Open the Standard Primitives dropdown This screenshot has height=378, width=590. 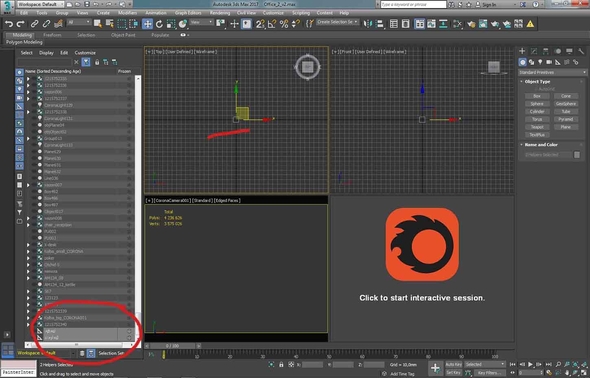tap(552, 72)
